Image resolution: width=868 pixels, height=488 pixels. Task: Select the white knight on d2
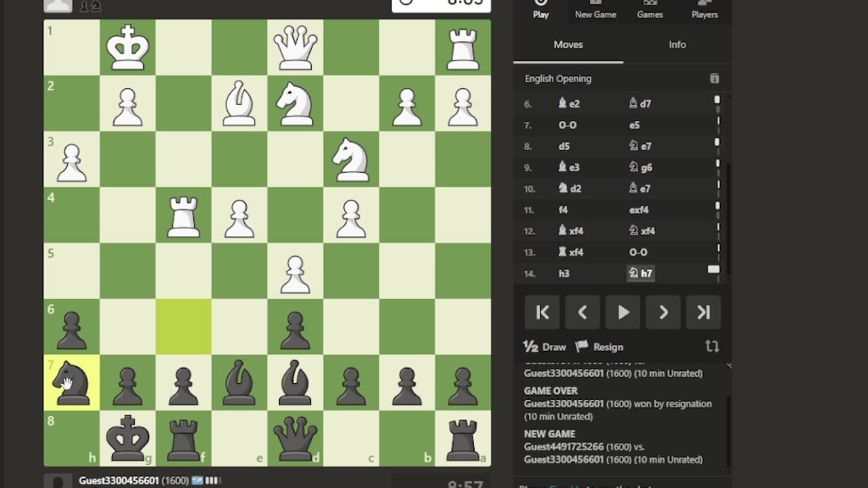point(295,104)
